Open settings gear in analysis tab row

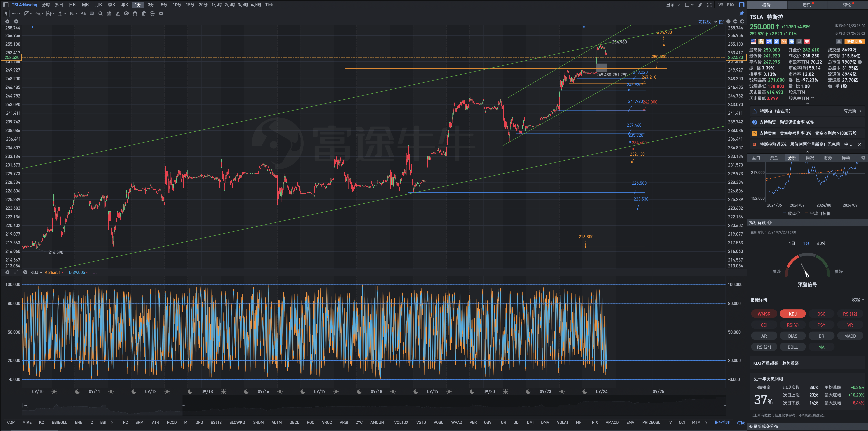(x=863, y=158)
